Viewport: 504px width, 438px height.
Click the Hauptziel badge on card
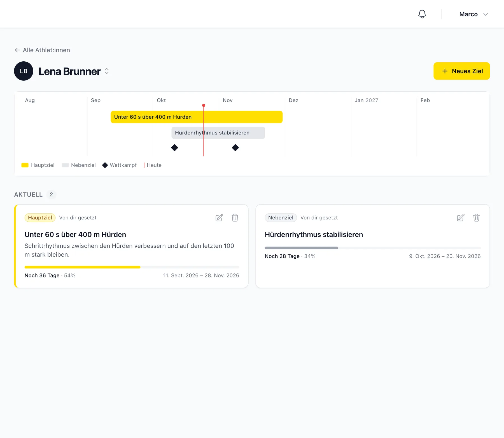40,218
